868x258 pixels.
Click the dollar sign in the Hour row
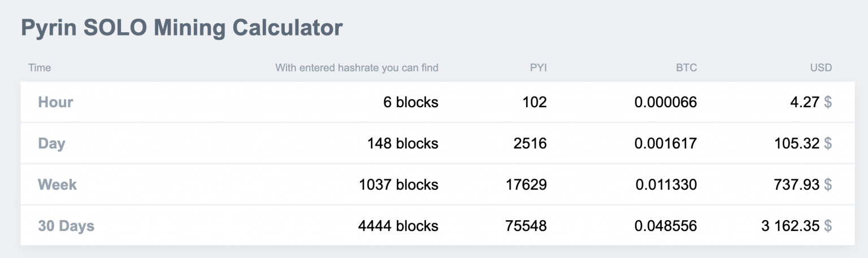coord(828,102)
